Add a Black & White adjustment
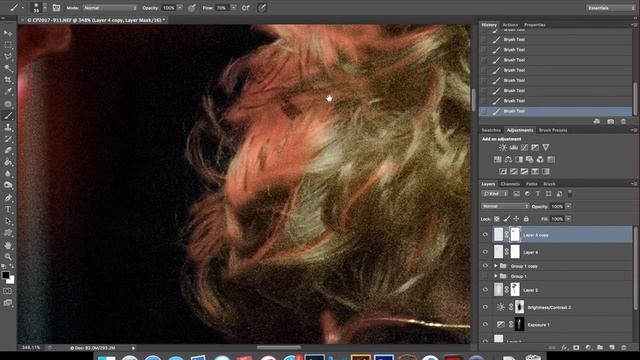 519,160
